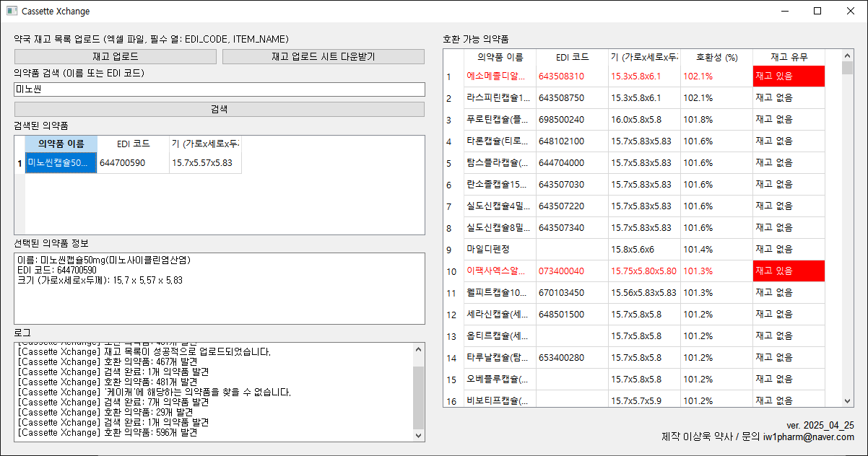Click the compatible drugs scrollbar down arrow
Viewport: 868px width, 456px height.
tap(848, 401)
